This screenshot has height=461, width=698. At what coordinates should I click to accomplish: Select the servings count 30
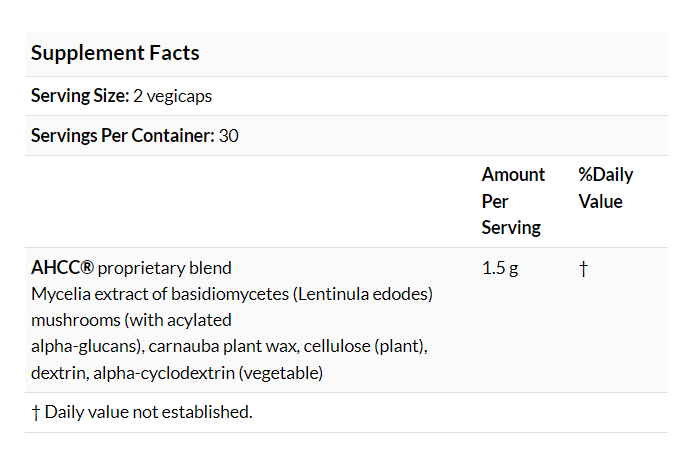[228, 136]
